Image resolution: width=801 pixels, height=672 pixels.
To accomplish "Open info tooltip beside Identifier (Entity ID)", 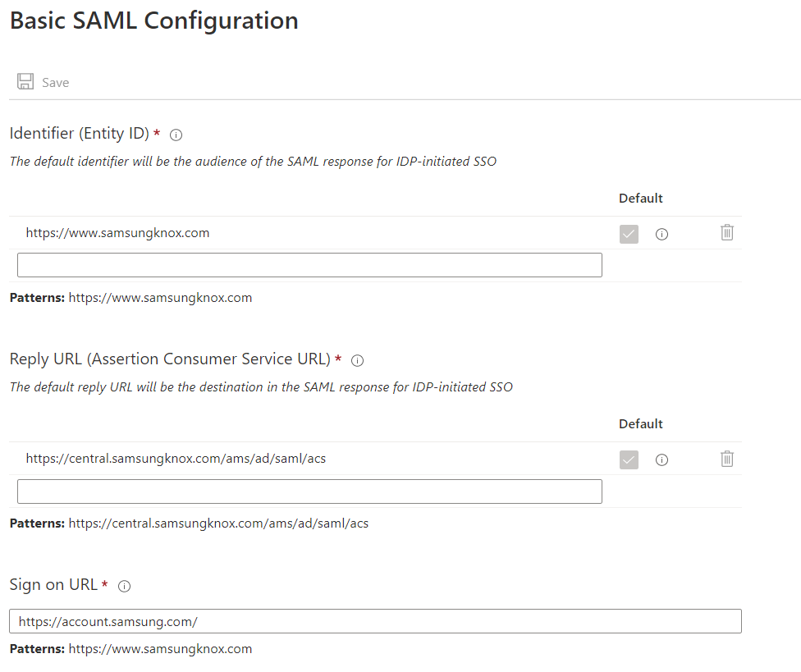I will (176, 135).
